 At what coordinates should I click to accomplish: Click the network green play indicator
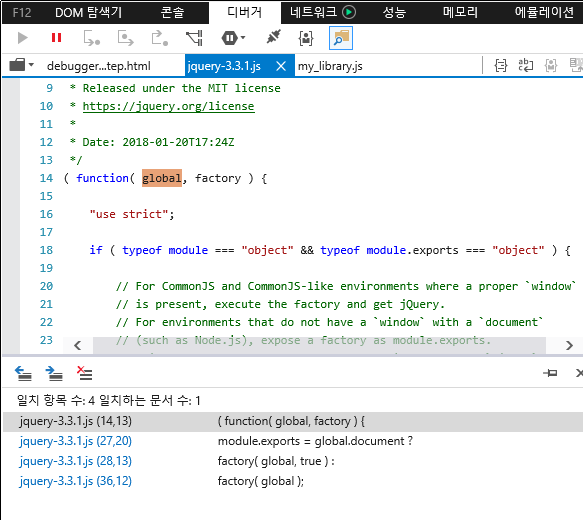point(349,13)
